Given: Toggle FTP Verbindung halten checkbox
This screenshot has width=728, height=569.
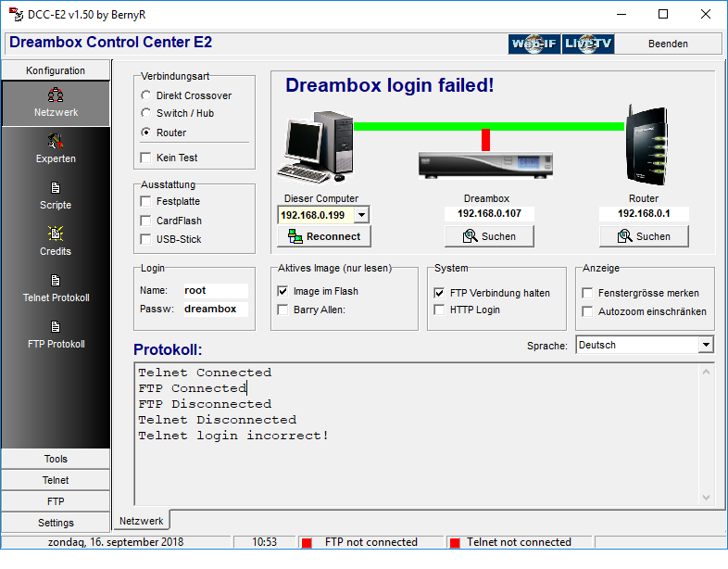Looking at the screenshot, I should tap(439, 293).
